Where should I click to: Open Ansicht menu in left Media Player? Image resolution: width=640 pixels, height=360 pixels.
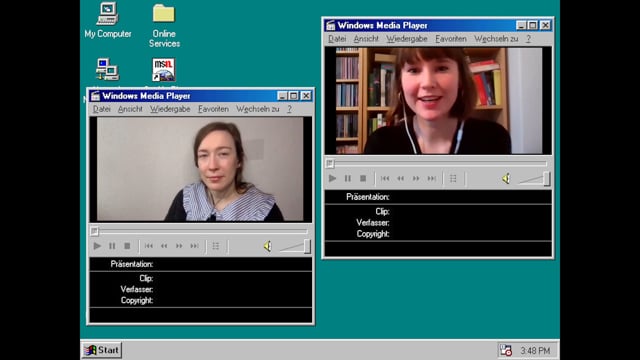pos(130,109)
